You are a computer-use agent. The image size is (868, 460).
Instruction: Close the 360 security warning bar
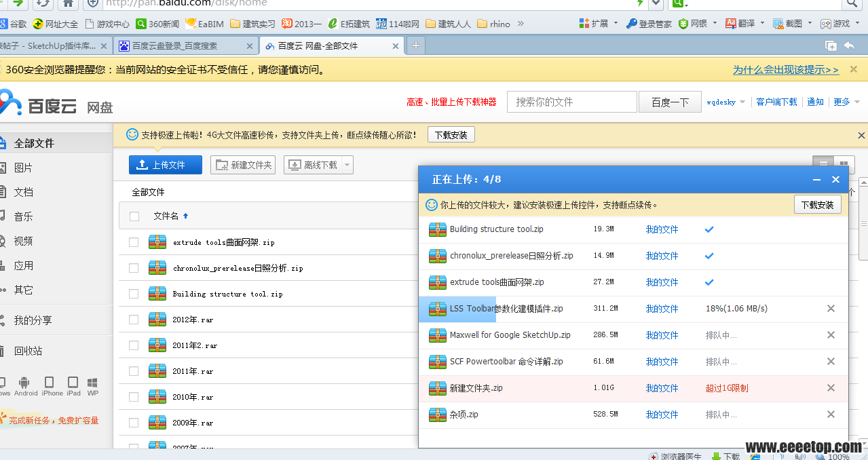pyautogui.click(x=854, y=69)
